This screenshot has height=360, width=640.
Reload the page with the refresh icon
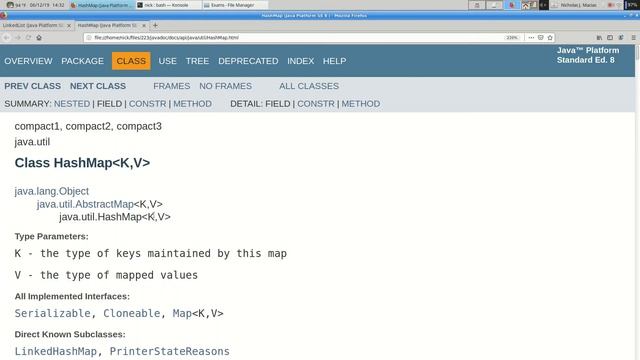pyautogui.click(x=28, y=38)
